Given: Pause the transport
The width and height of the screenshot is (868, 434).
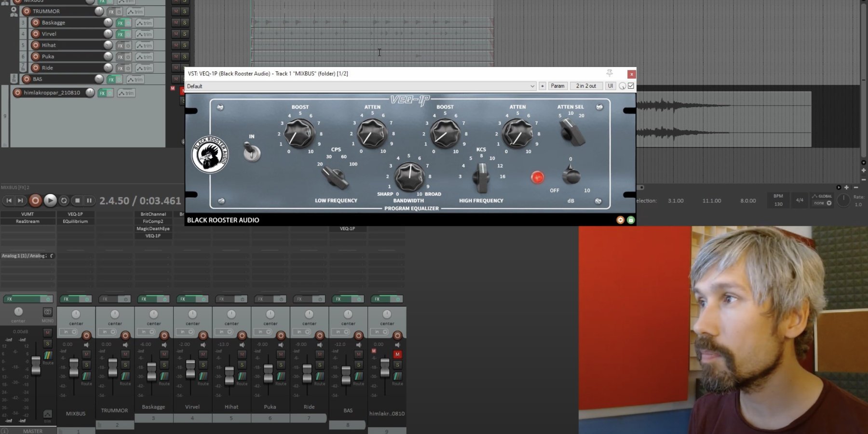Looking at the screenshot, I should (x=89, y=201).
